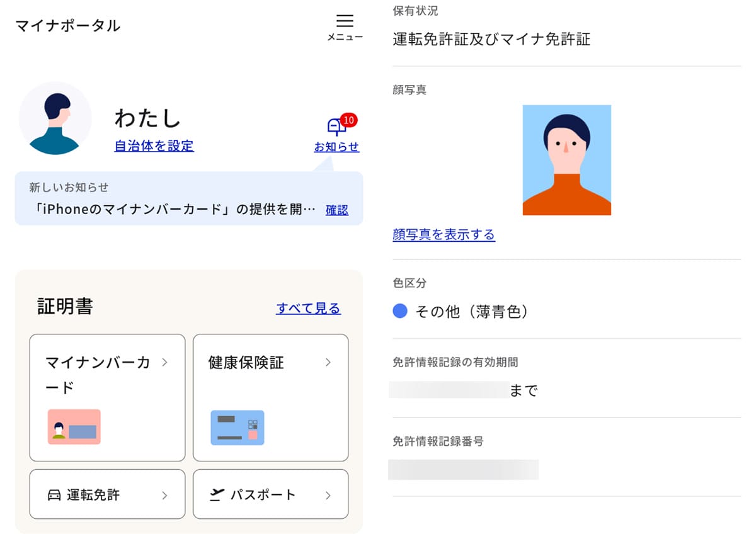Open the お知らせ notifications link
Image resolution: width=756 pixels, height=534 pixels.
(336, 147)
